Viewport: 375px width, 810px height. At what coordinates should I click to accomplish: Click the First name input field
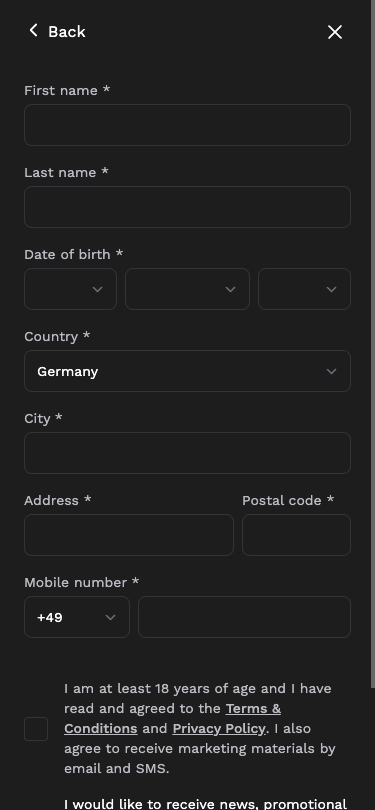(188, 125)
